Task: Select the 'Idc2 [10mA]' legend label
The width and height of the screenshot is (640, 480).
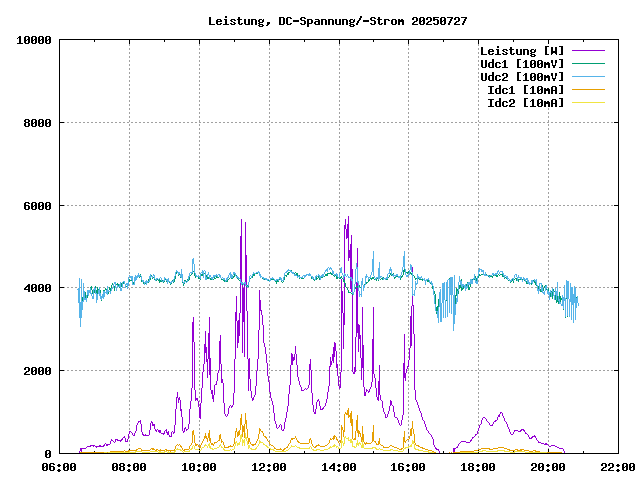Action: point(525,103)
